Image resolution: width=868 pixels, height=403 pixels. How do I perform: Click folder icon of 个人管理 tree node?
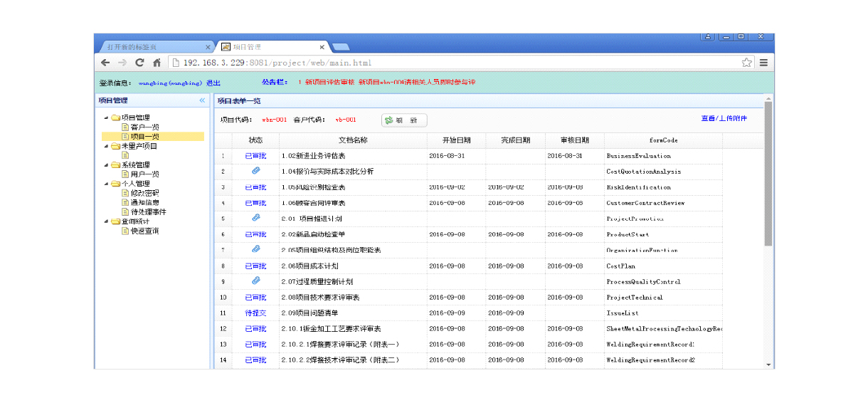pyautogui.click(x=115, y=184)
